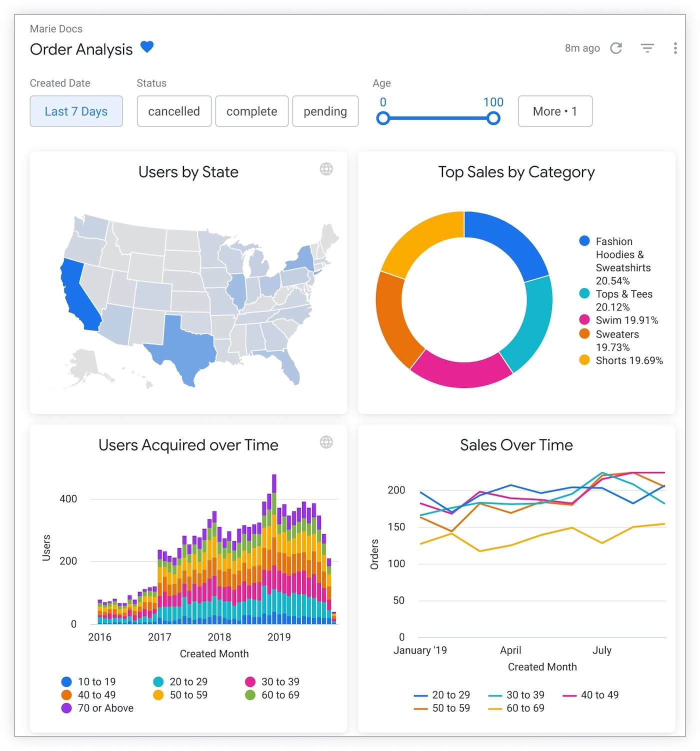Click globe icon on Users by State tile
This screenshot has width=700, height=751.
point(326,169)
